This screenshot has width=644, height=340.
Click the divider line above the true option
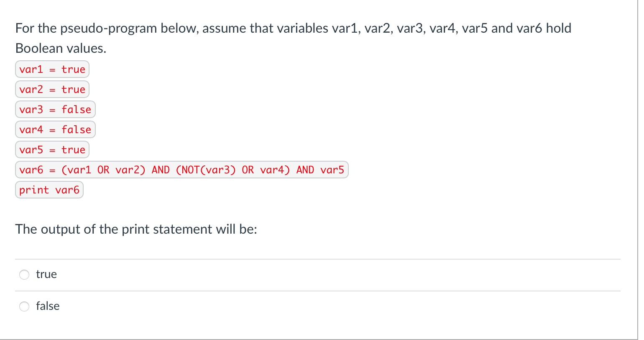318,259
